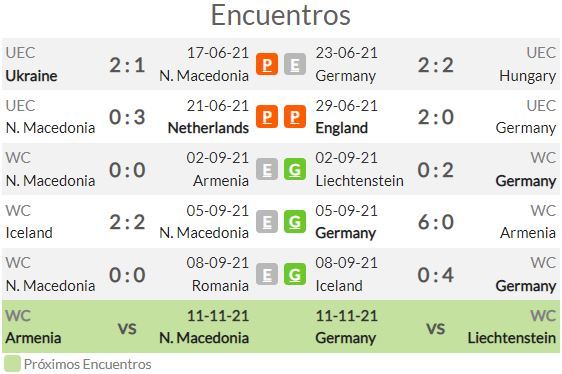Click orange P badge beside Netherlands
Image resolution: width=562 pixels, height=374 pixels.
coord(267,117)
